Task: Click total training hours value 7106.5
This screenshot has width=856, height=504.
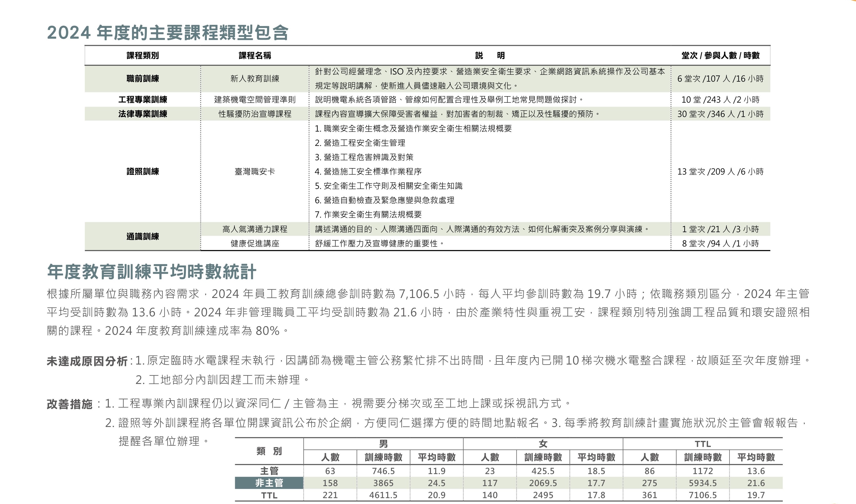Action: click(x=702, y=495)
